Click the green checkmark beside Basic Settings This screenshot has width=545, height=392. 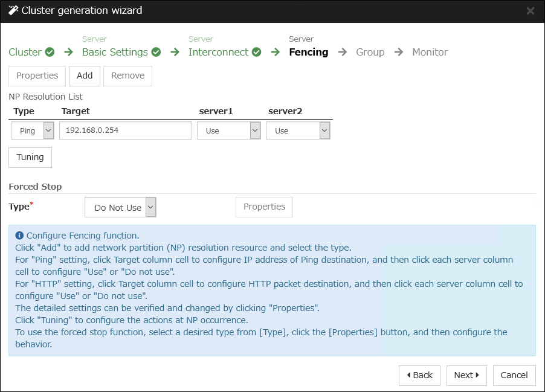point(156,53)
